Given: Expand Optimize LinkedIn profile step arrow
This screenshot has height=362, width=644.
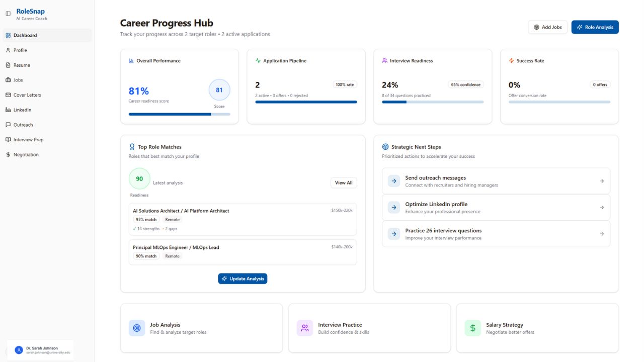Looking at the screenshot, I should [602, 208].
